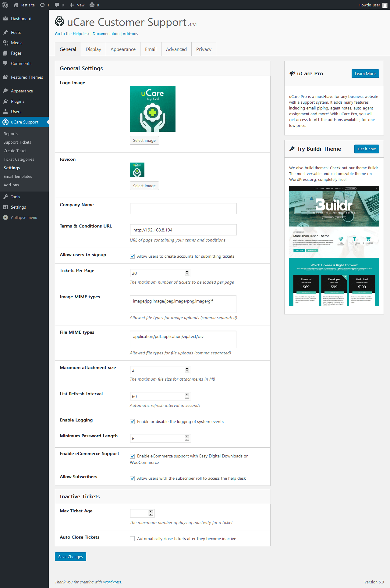This screenshot has width=390, height=588.
Task: Click the plus icon beside New
Action: click(x=72, y=5)
